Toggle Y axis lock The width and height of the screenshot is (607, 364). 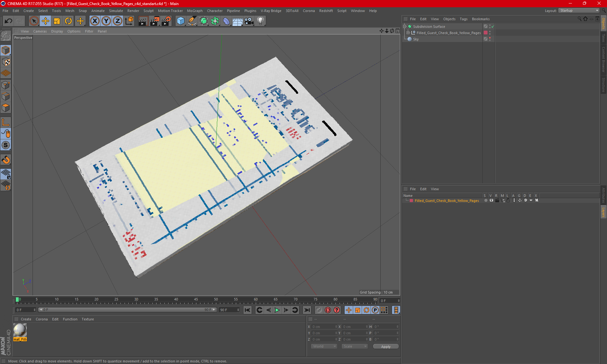(x=106, y=21)
